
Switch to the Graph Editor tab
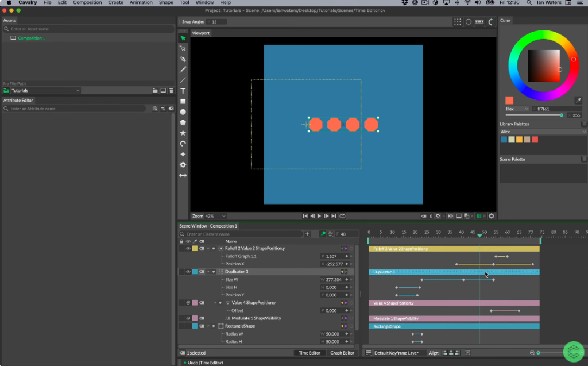click(342, 353)
